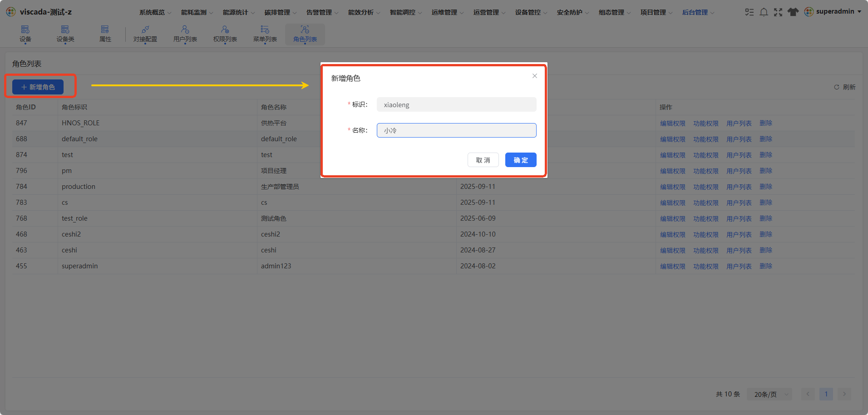Image resolution: width=868 pixels, height=415 pixels.
Task: Expand the 碳排管理 menu
Action: click(281, 12)
